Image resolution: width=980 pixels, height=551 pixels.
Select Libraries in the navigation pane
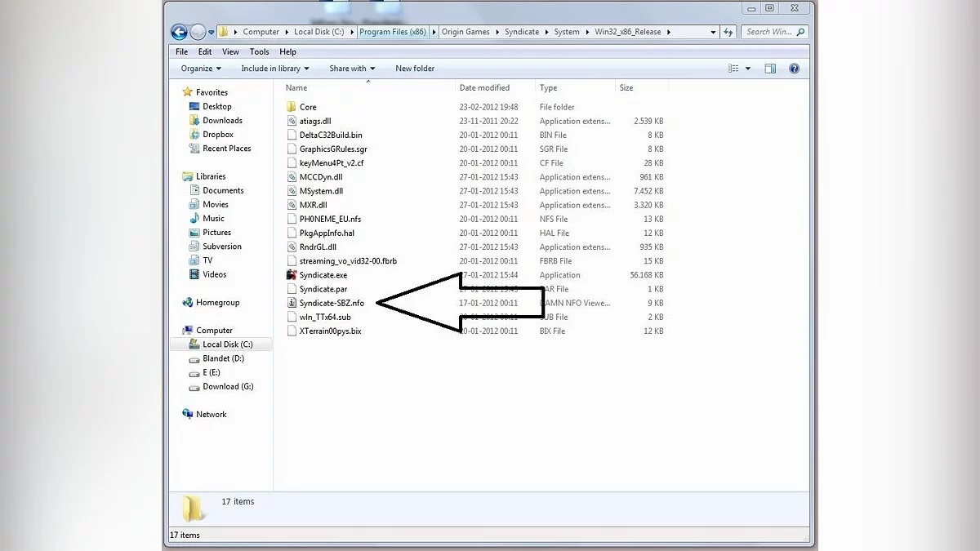pos(211,176)
